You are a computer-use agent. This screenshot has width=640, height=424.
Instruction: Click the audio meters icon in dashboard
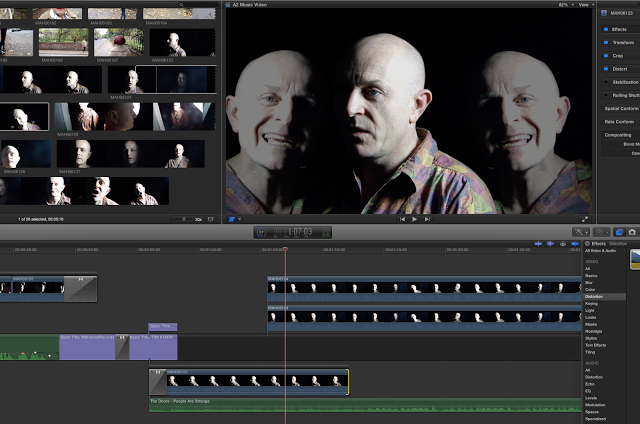coord(326,233)
